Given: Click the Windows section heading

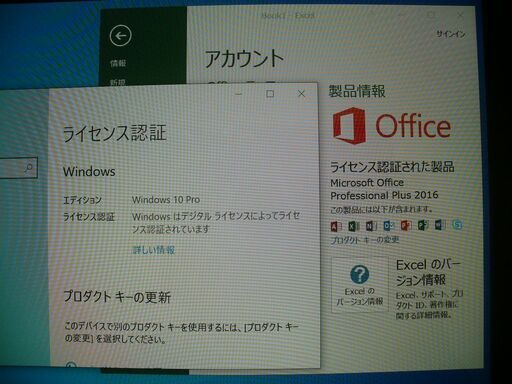Looking at the screenshot, I should tap(89, 172).
